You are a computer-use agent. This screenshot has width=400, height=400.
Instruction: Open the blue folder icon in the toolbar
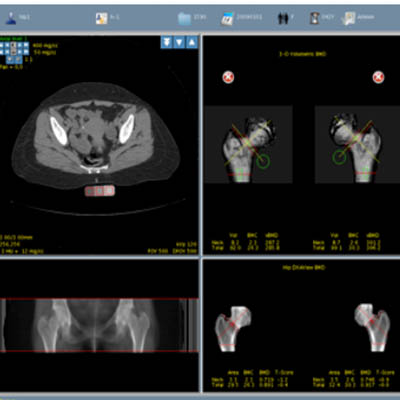click(x=184, y=18)
